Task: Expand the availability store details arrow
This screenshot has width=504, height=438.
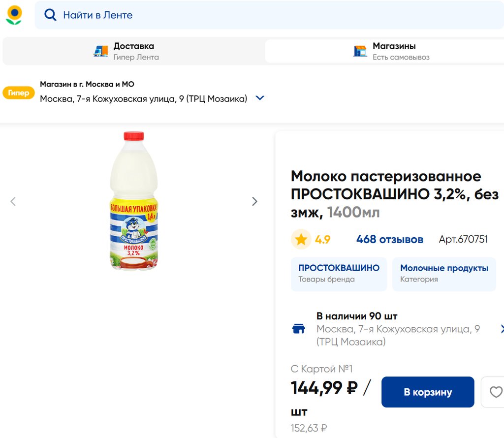Action: click(501, 329)
